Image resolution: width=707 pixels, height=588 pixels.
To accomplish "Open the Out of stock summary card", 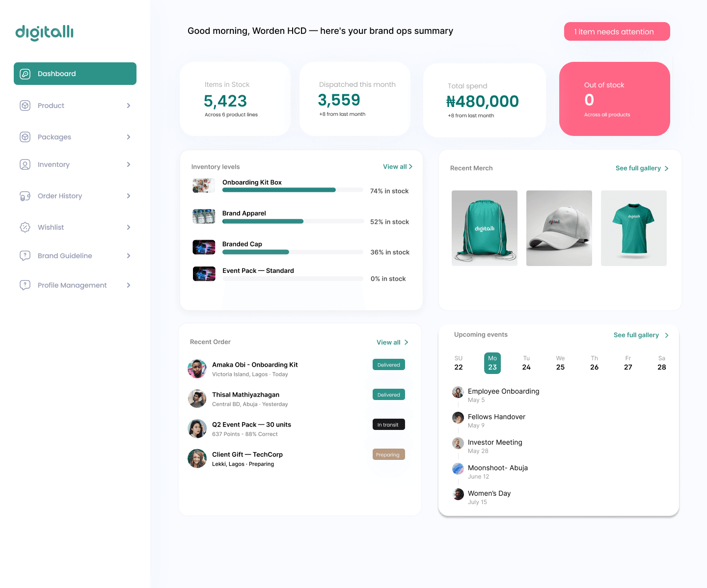I will [614, 99].
